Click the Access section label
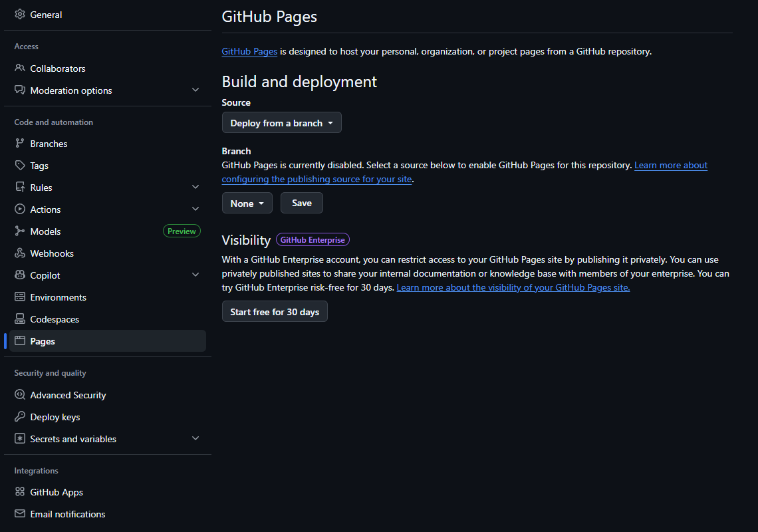 [26, 47]
